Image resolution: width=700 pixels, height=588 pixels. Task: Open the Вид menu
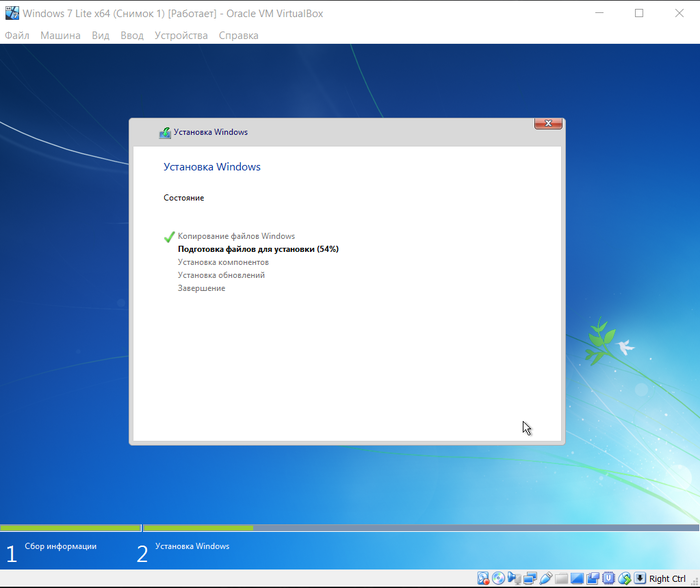100,35
